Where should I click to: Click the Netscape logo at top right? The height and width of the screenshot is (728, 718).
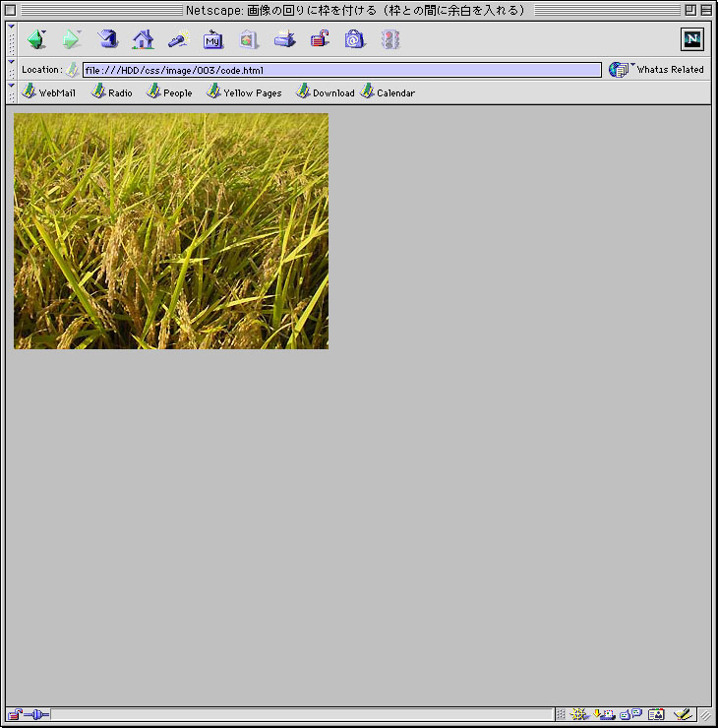point(692,39)
